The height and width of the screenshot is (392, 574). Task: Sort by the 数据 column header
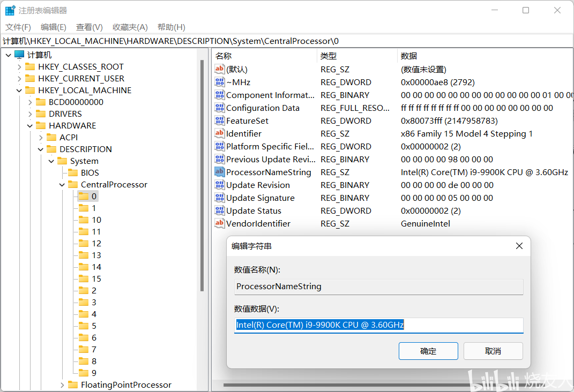485,56
